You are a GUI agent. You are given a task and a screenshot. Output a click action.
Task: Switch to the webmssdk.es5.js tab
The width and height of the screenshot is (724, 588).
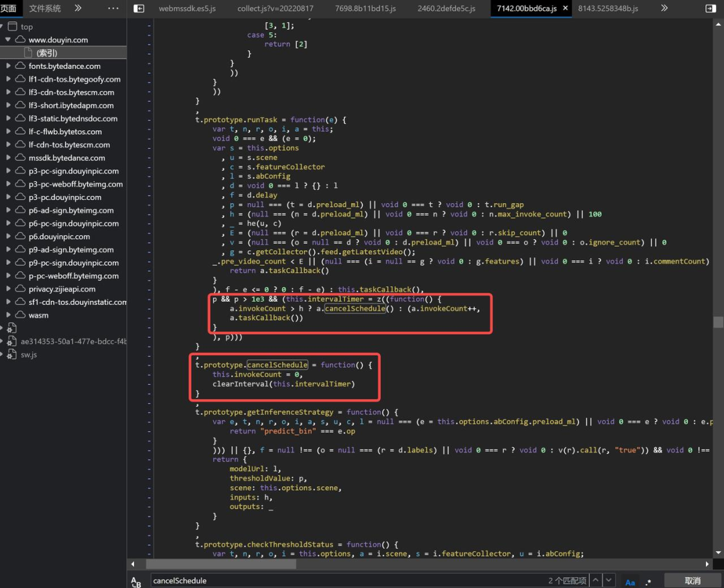click(x=187, y=8)
